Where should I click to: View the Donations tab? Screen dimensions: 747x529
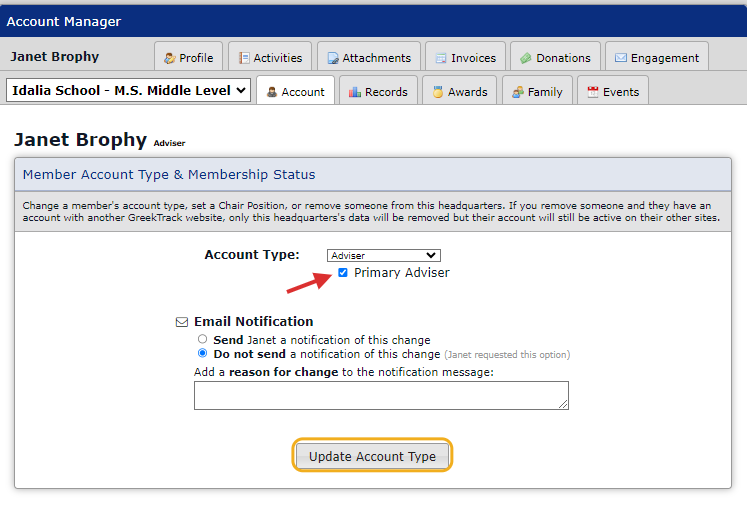[x=555, y=58]
